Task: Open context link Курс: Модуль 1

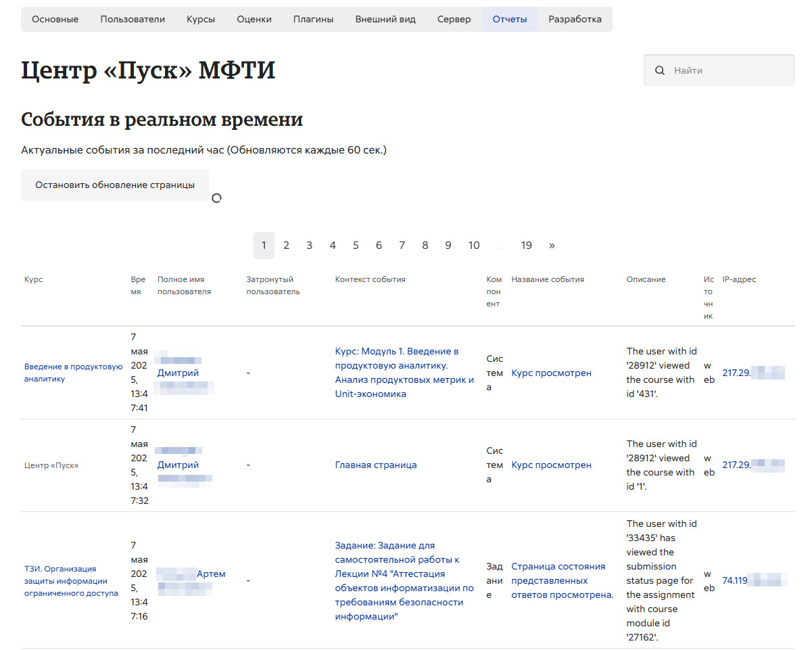Action: coord(404,373)
